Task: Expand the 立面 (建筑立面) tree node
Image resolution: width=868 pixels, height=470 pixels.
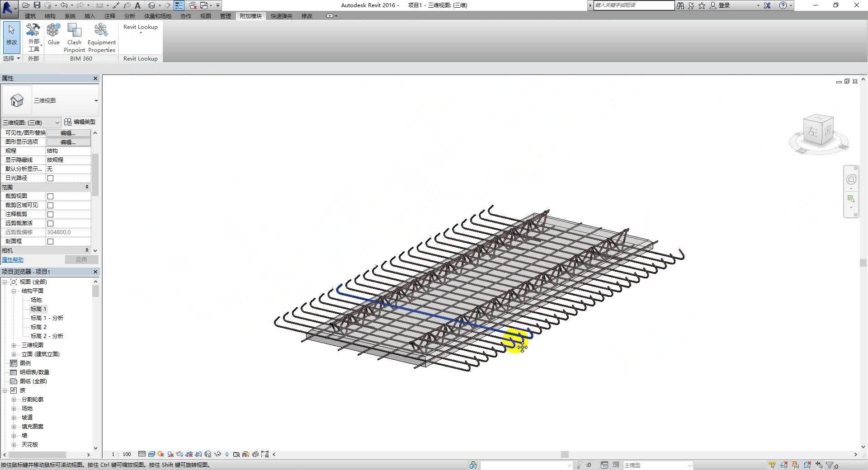Action: coord(14,354)
